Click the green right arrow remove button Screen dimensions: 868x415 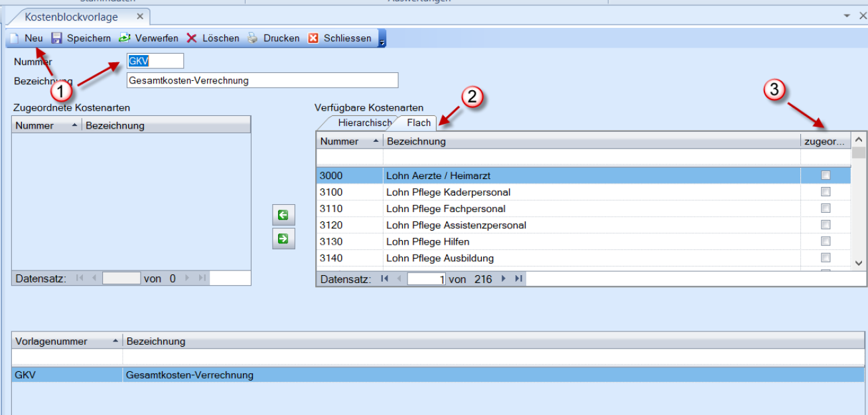(283, 239)
